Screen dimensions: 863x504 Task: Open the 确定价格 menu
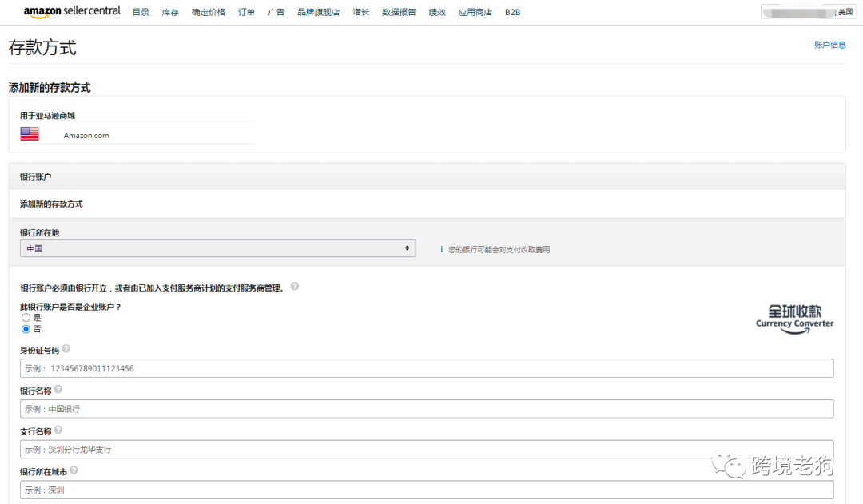[x=209, y=12]
